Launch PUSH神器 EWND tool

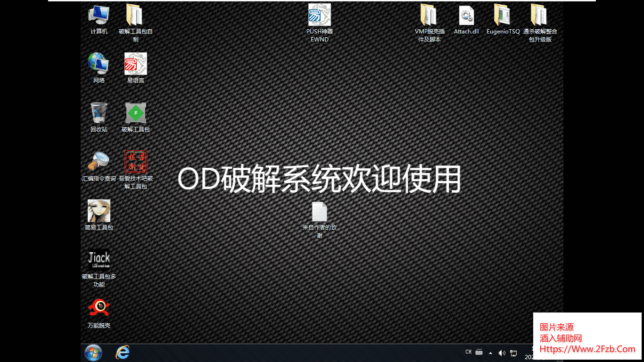[x=320, y=16]
